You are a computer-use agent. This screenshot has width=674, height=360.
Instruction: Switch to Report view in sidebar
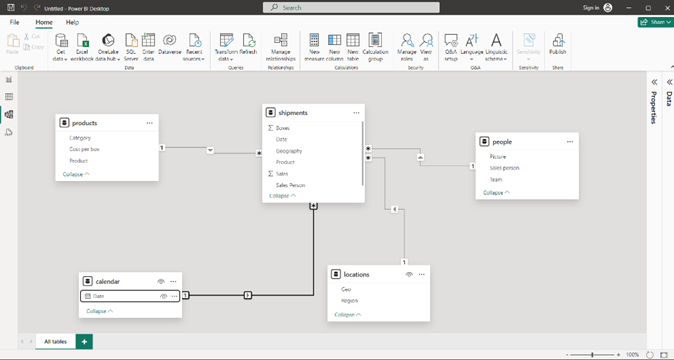pos(9,79)
